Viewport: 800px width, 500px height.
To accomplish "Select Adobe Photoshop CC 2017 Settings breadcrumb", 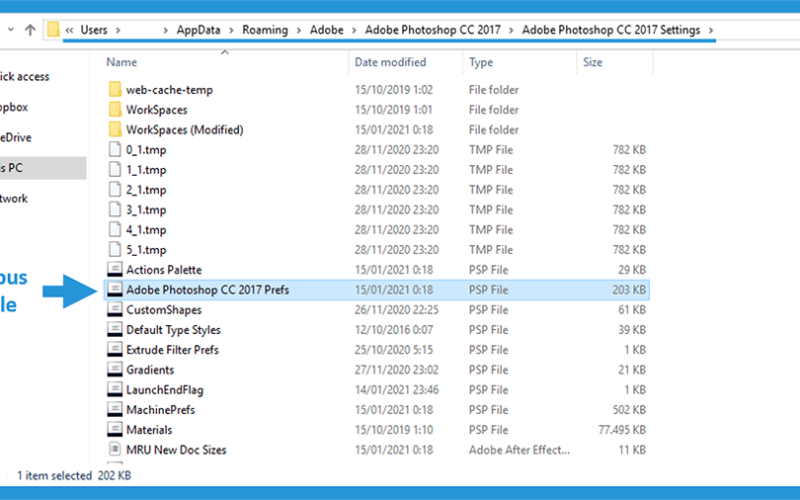I will coord(611,30).
